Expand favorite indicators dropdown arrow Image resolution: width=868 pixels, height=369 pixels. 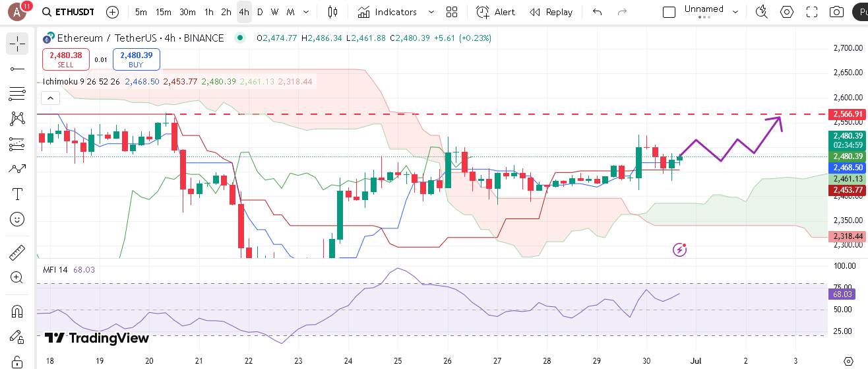coord(431,12)
